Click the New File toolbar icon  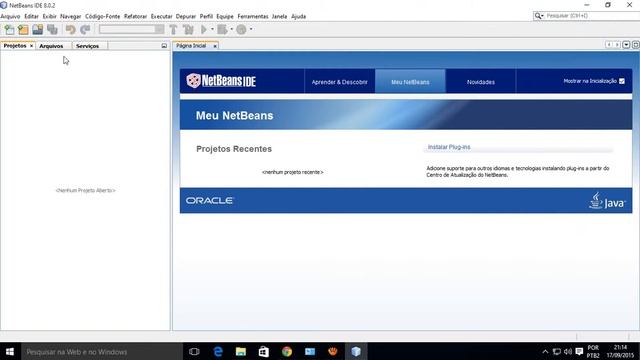coord(9,29)
